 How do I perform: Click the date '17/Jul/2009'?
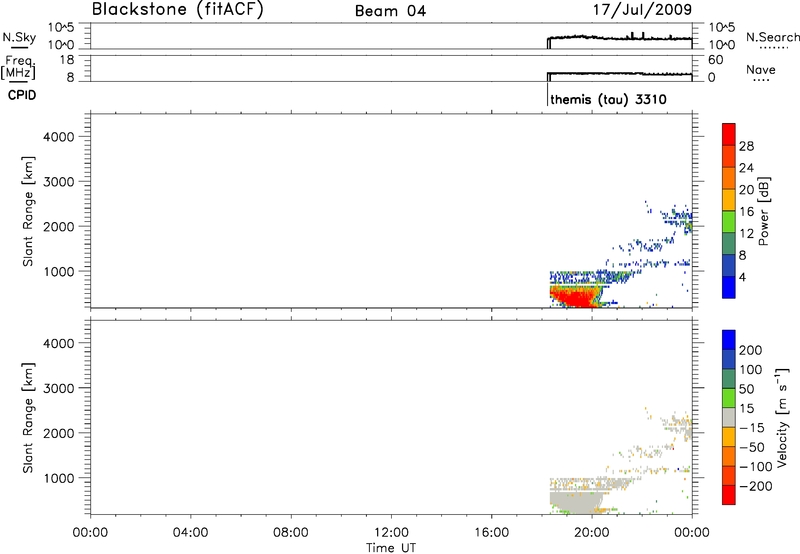click(642, 10)
